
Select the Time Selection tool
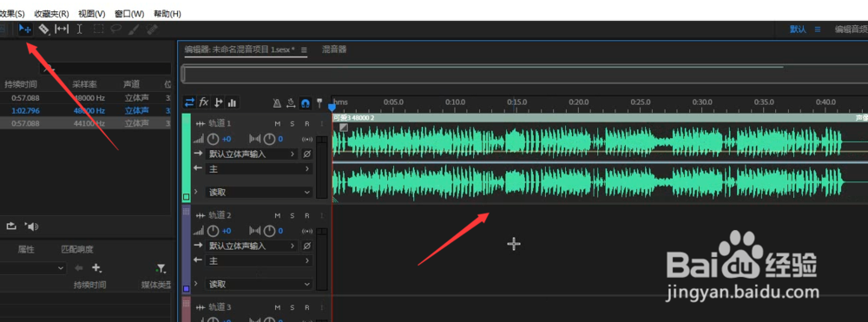click(x=79, y=30)
